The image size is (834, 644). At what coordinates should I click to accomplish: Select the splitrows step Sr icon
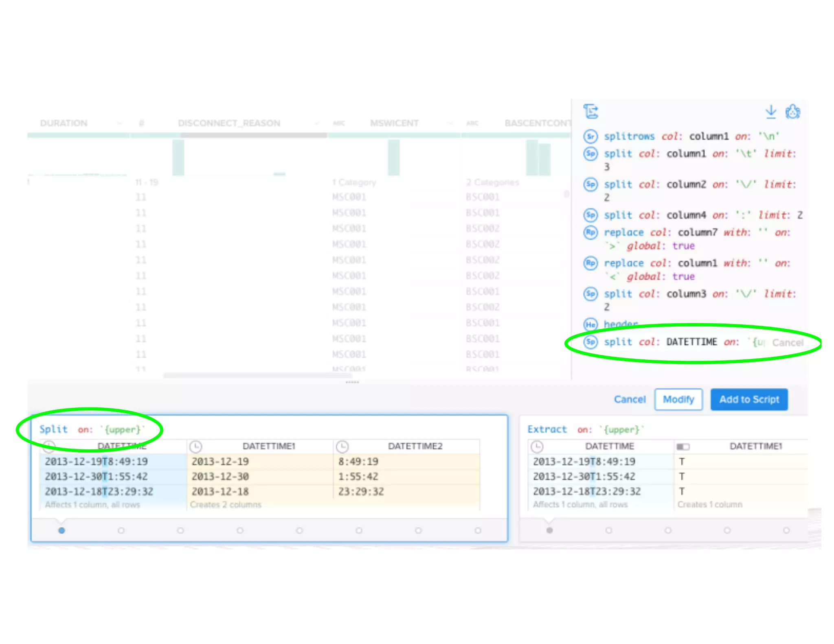click(x=590, y=136)
